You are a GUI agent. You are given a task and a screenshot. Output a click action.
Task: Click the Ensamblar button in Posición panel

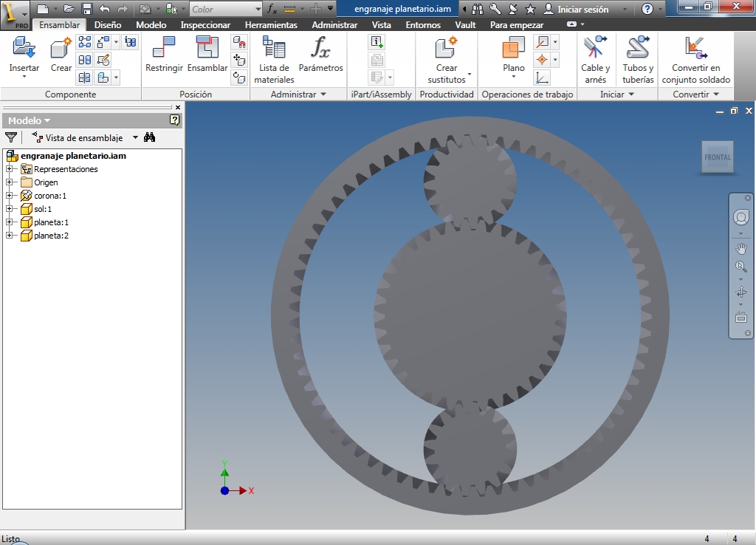point(207,49)
